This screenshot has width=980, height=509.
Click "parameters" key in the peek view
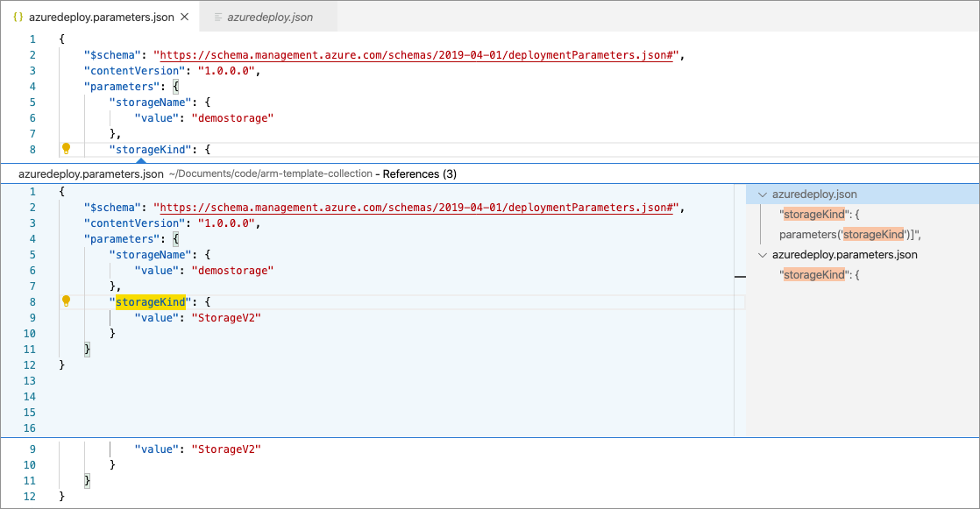pos(122,238)
